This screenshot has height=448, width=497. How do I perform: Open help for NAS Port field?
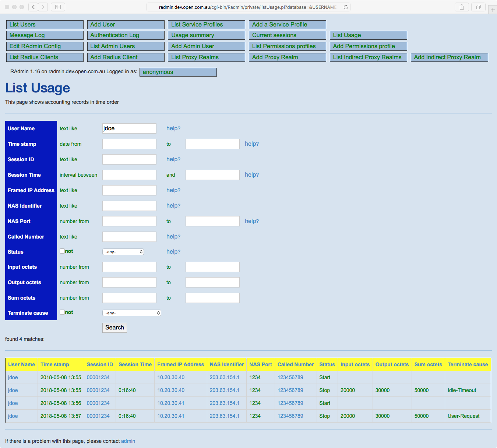tap(252, 221)
